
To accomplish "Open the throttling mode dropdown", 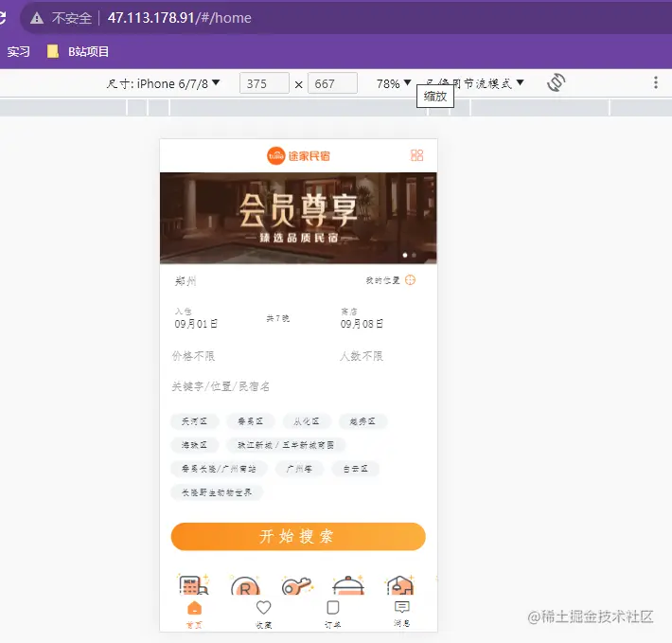I will tap(475, 82).
